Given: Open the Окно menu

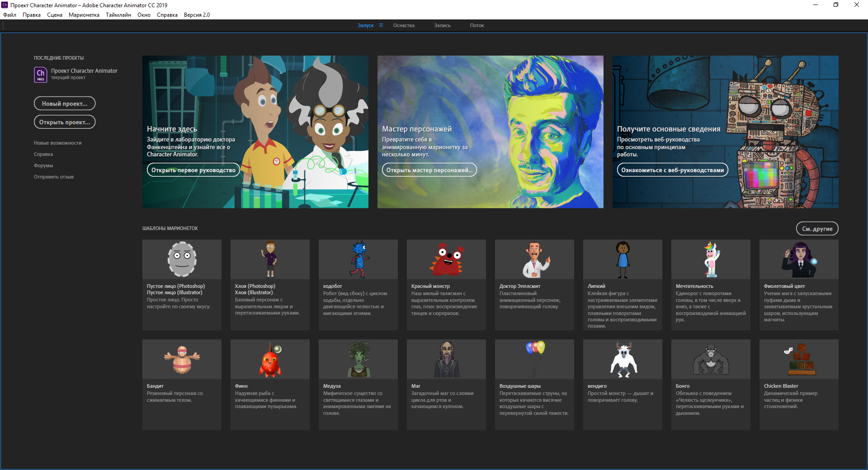Looking at the screenshot, I should pyautogui.click(x=144, y=15).
